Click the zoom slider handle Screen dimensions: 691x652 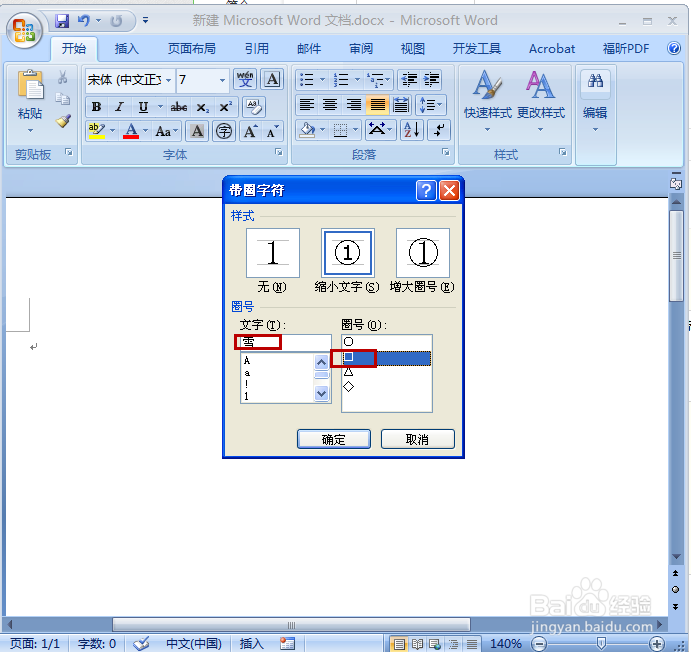click(x=601, y=643)
